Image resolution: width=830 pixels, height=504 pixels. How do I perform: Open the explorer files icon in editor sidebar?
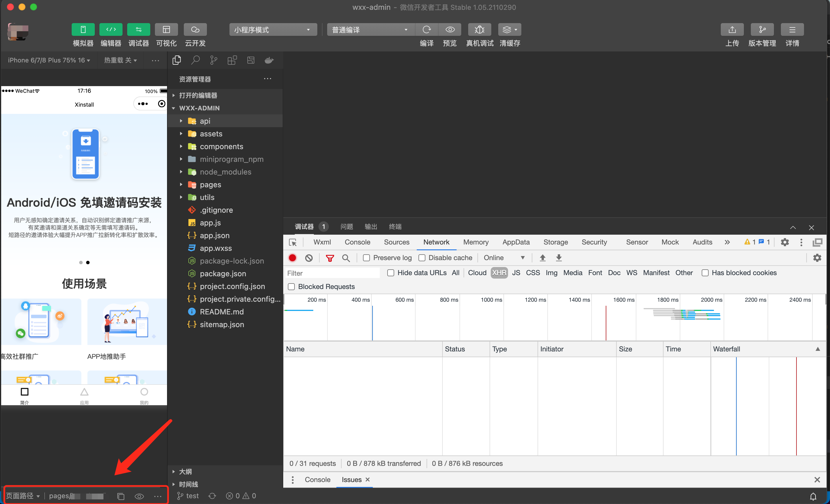(x=177, y=60)
